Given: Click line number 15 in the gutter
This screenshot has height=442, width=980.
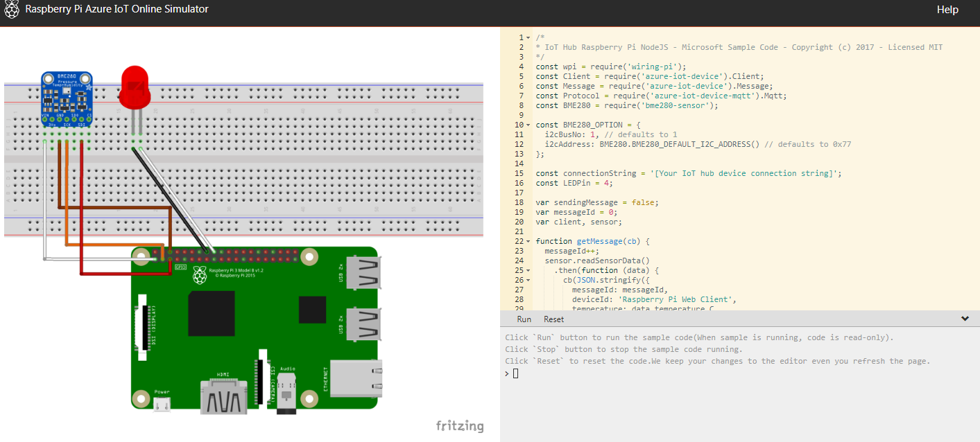Looking at the screenshot, I should 519,173.
